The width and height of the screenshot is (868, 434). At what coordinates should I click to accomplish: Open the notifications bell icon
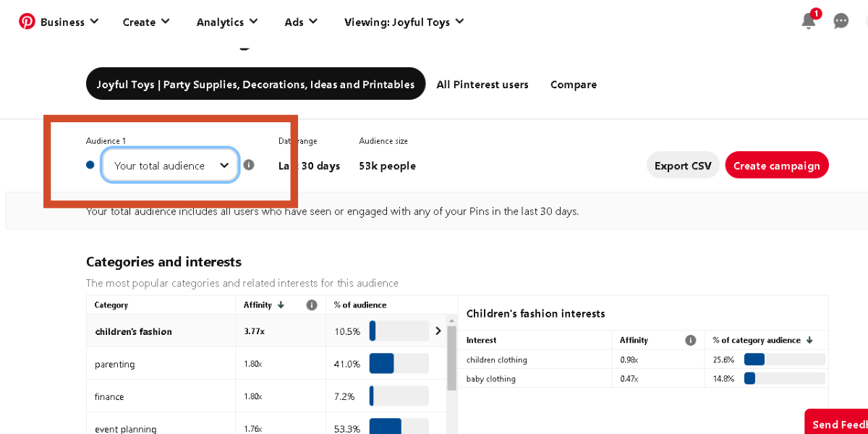tap(809, 21)
